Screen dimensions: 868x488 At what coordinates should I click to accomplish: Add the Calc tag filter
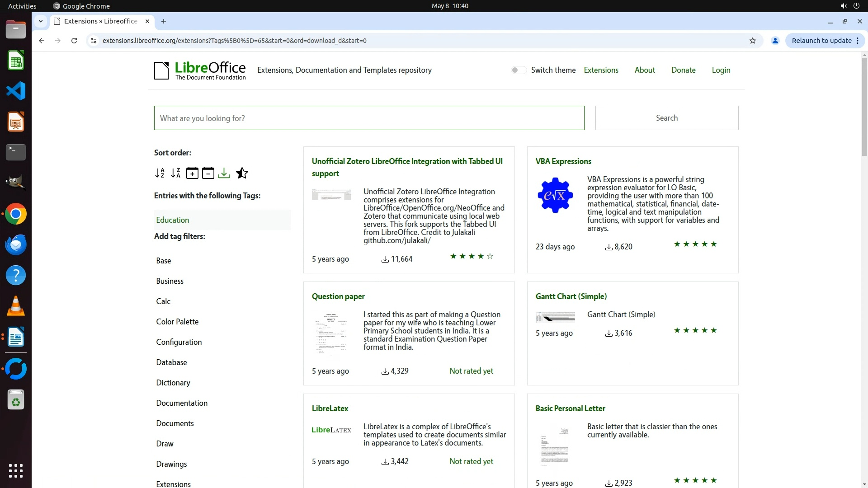coord(163,301)
